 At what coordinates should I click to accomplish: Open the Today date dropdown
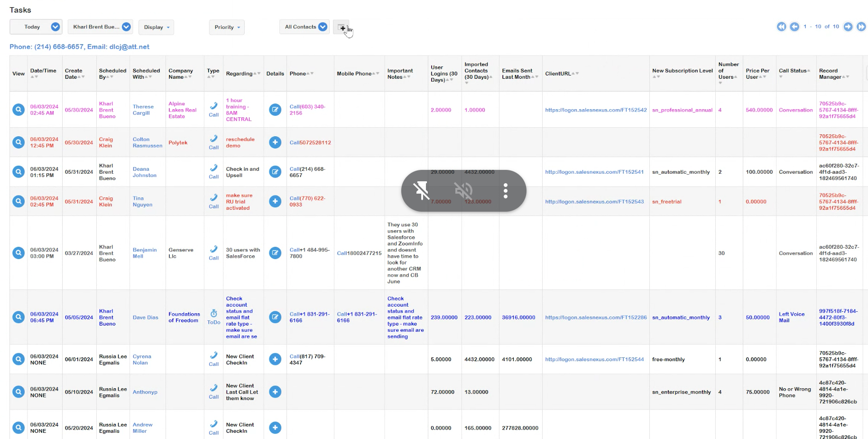36,27
